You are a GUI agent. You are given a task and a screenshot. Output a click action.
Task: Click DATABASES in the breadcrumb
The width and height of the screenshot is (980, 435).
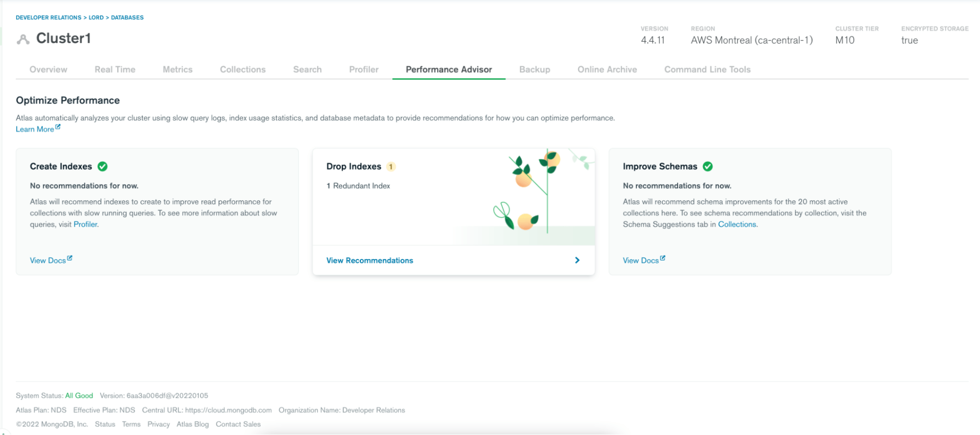pyautogui.click(x=127, y=18)
